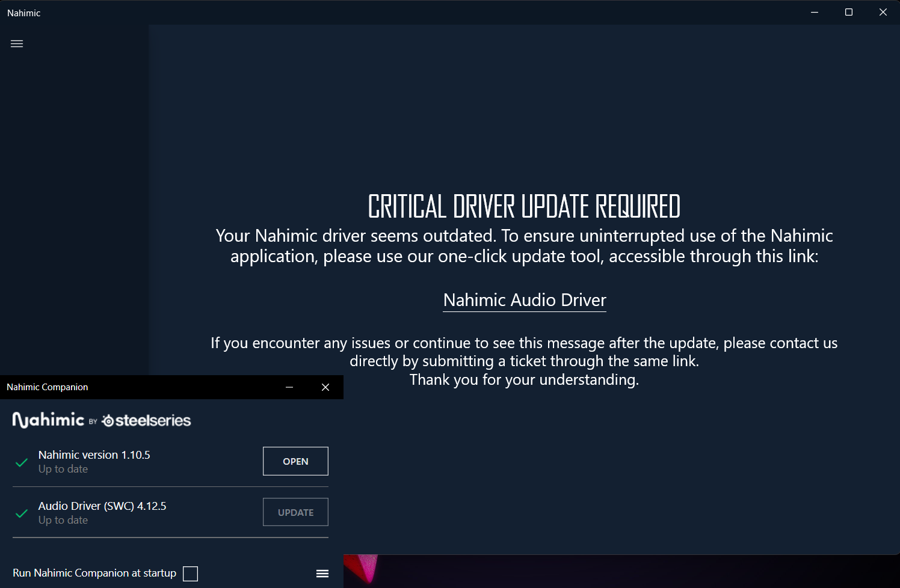This screenshot has height=588, width=900.
Task: Open the hamburger menu in Nahimic sidebar
Action: 17,44
